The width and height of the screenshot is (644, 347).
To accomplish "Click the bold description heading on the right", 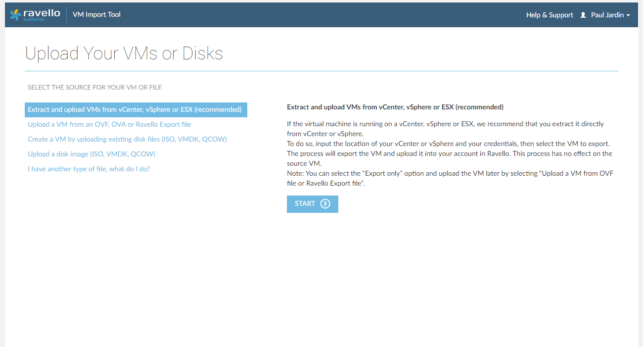I will click(395, 107).
